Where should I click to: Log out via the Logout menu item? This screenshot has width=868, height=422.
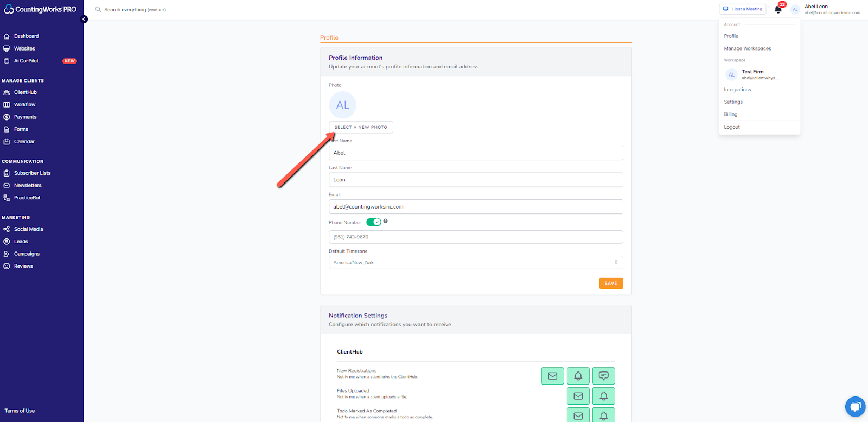(732, 127)
